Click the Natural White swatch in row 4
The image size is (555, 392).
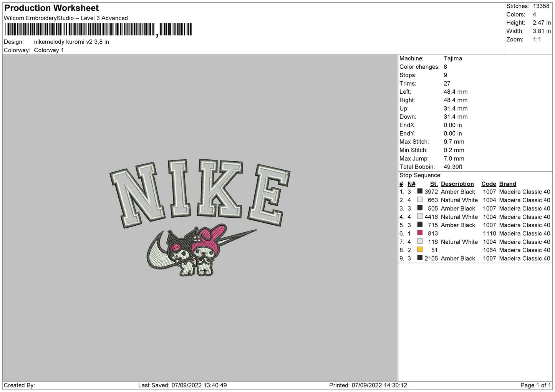pyautogui.click(x=420, y=216)
